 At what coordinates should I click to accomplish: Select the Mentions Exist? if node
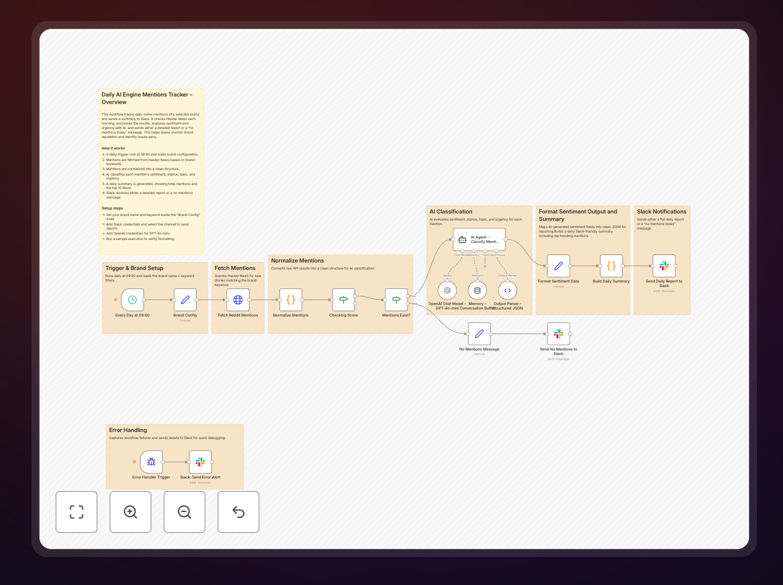click(396, 300)
